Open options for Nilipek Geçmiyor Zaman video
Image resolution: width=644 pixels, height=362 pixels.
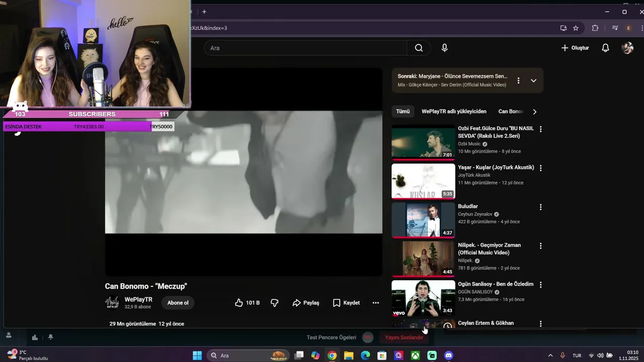coord(540,246)
